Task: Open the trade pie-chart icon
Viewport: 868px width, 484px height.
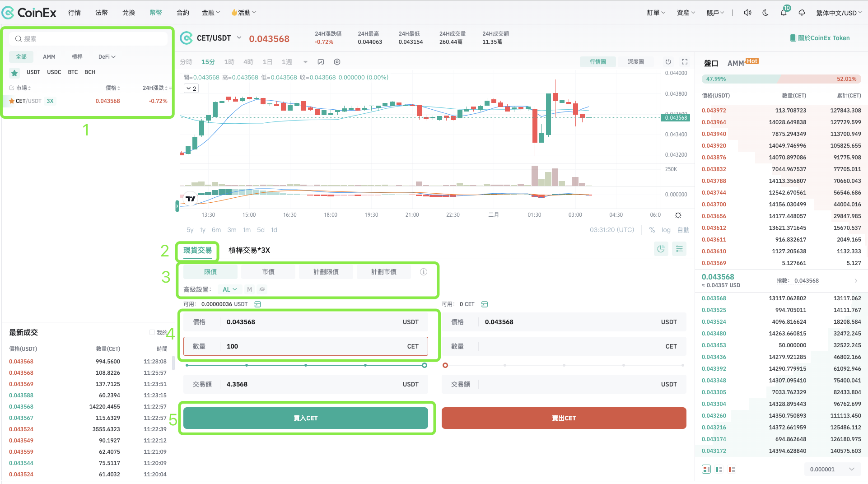Action: (661, 249)
